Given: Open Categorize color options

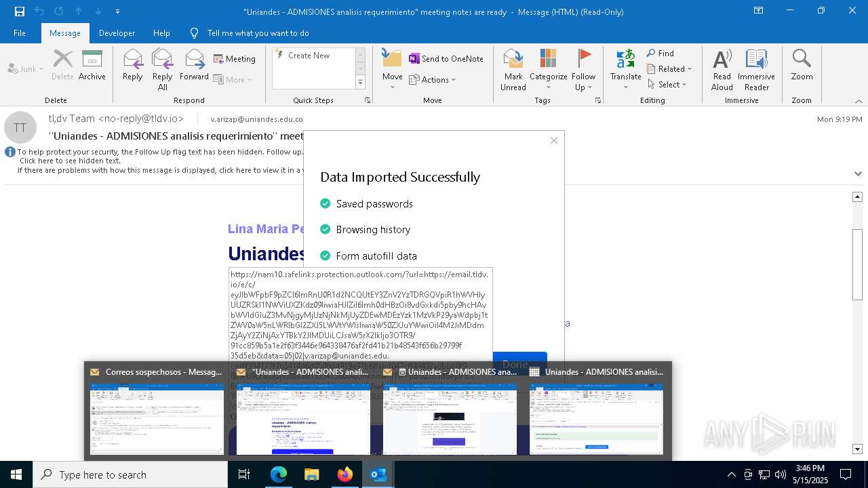Looking at the screenshot, I should click(548, 70).
